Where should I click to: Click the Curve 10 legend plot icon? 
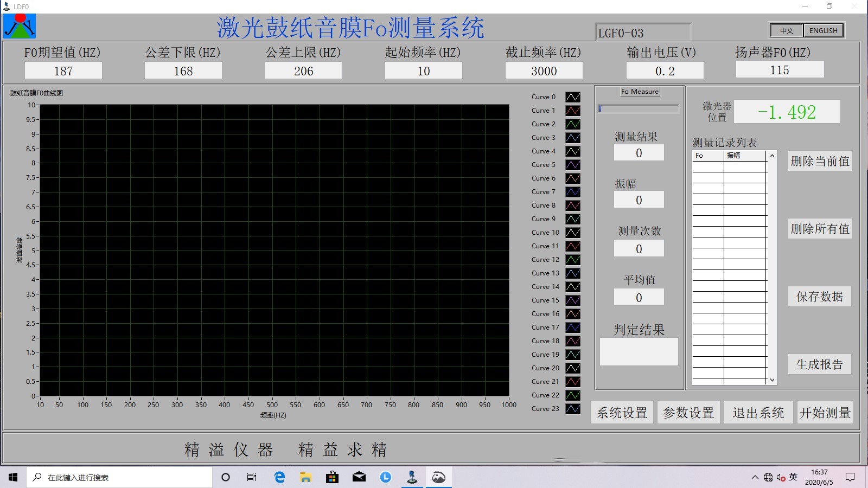(573, 233)
